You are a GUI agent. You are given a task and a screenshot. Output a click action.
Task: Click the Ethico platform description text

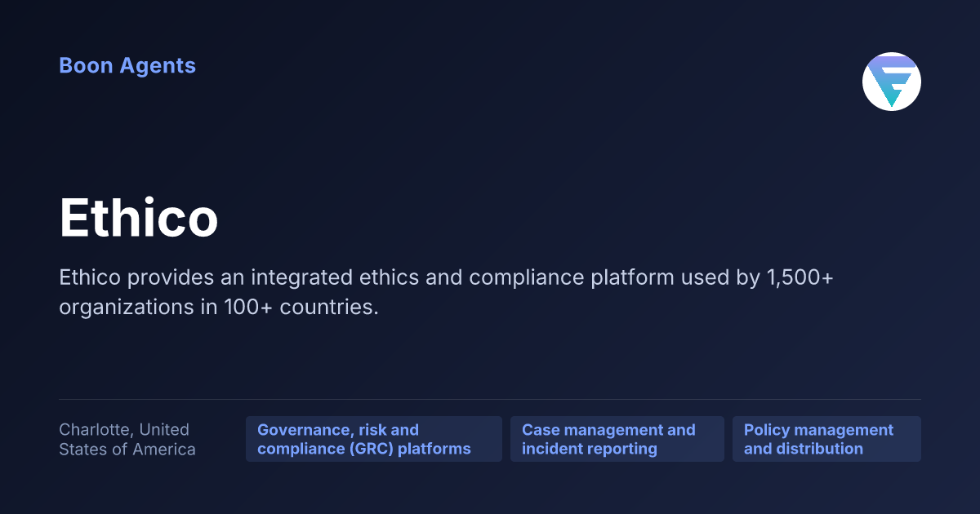[x=446, y=294]
